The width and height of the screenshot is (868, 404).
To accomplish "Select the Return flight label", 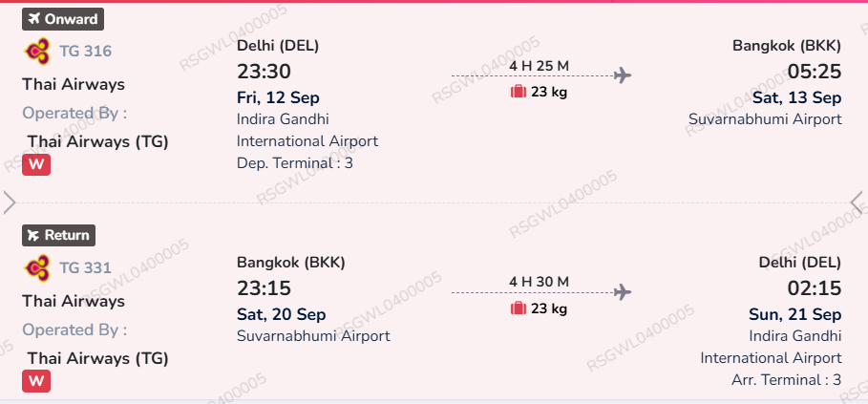I will click(59, 235).
